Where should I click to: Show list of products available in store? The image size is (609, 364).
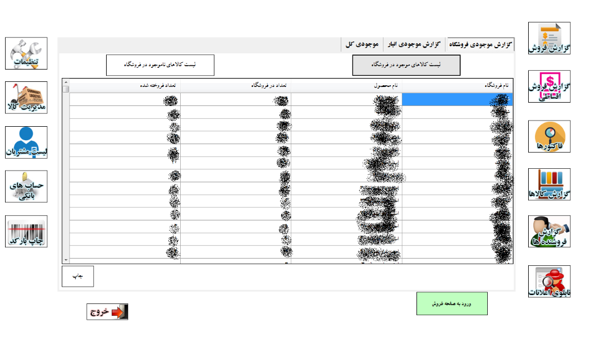pos(406,65)
